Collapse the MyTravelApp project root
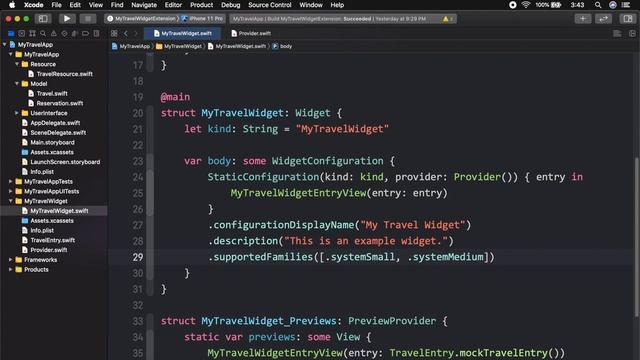This screenshot has width=640, height=360. (4, 44)
